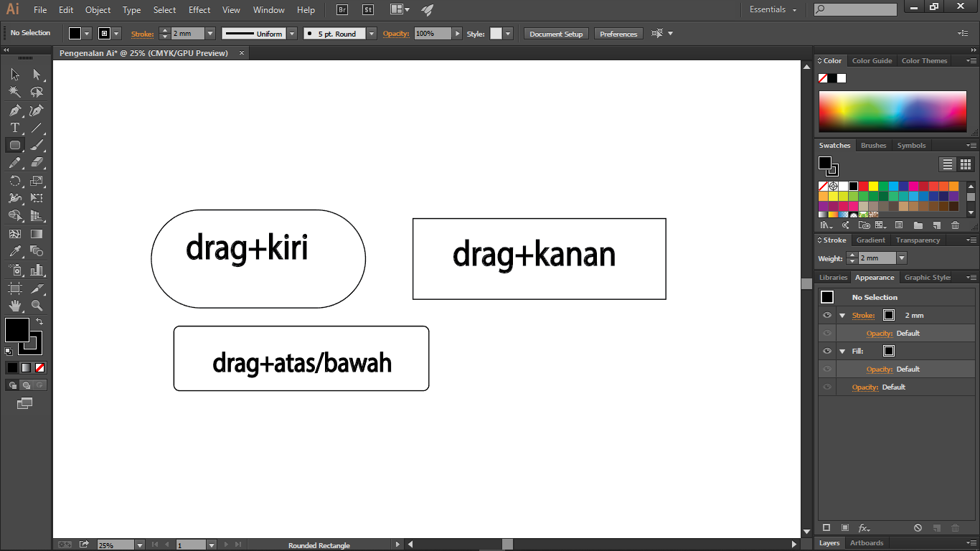
Task: Open stroke weight dropdown in control bar
Action: click(210, 34)
